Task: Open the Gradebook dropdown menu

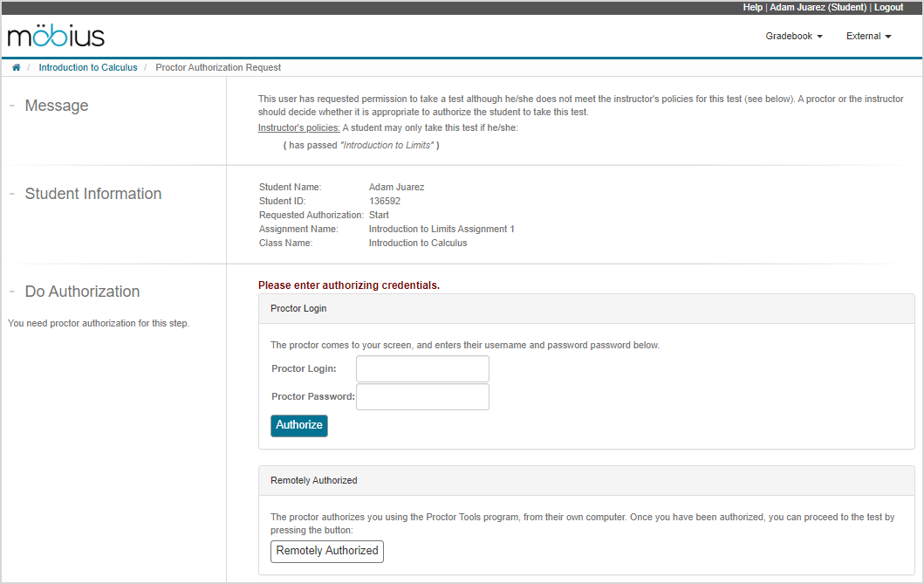Action: (x=793, y=37)
